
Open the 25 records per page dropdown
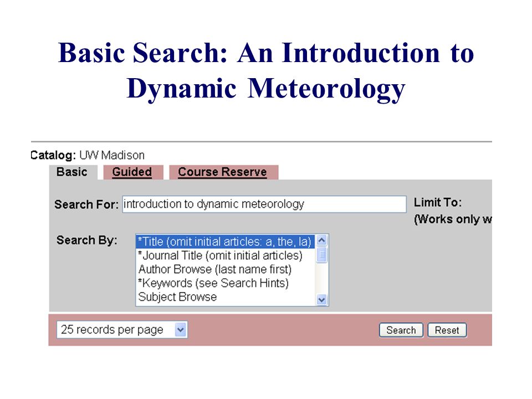point(122,330)
